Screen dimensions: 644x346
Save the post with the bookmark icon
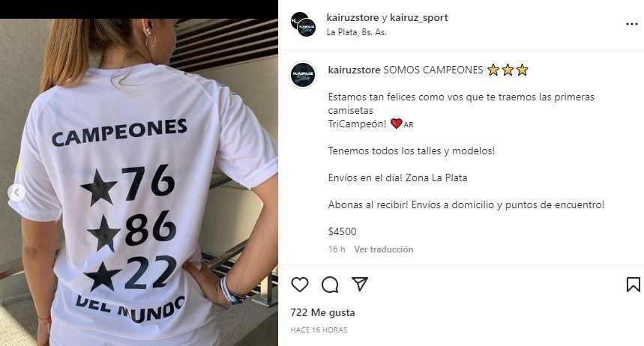tap(633, 285)
